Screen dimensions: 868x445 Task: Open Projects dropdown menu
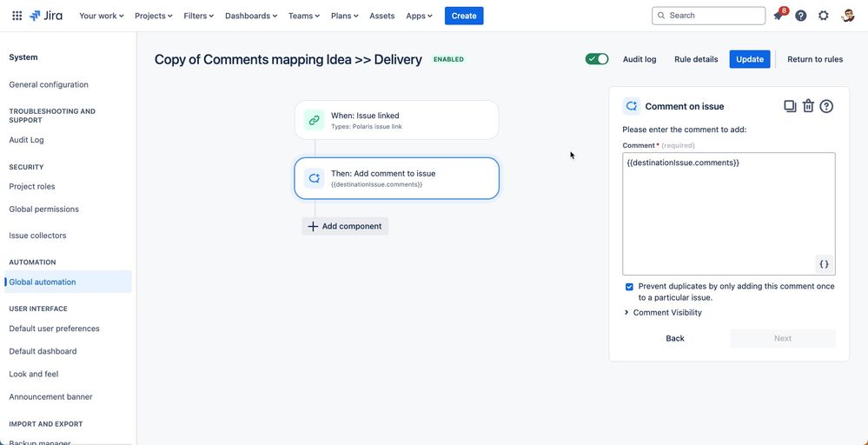point(153,16)
